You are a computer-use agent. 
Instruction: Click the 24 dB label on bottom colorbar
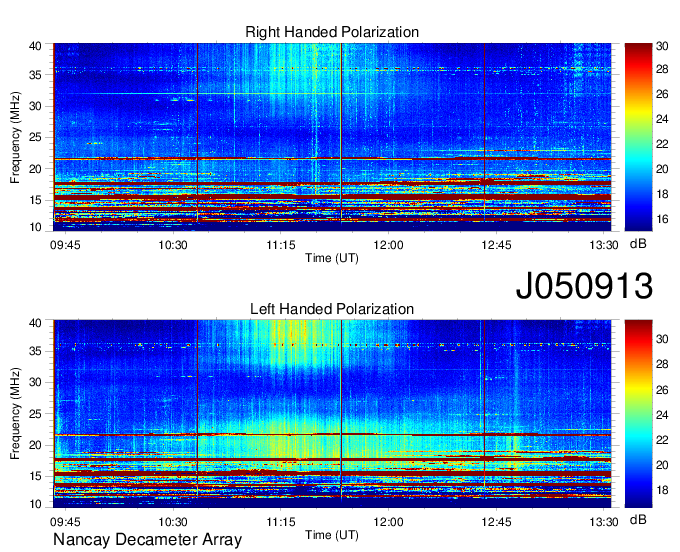662,415
